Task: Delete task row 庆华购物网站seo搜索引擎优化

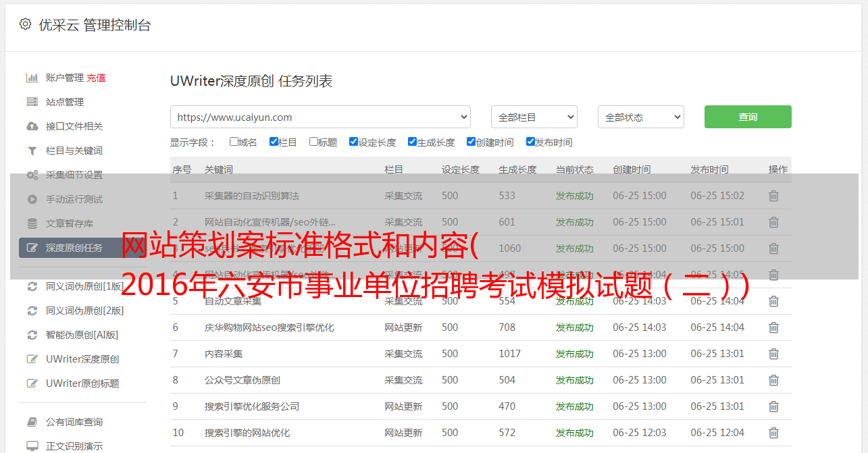Action: [x=774, y=327]
